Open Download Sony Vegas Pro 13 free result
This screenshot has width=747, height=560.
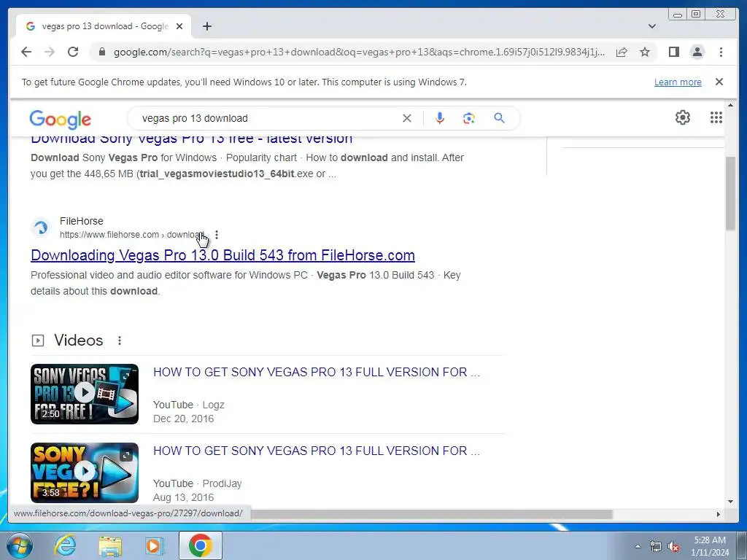point(192,141)
